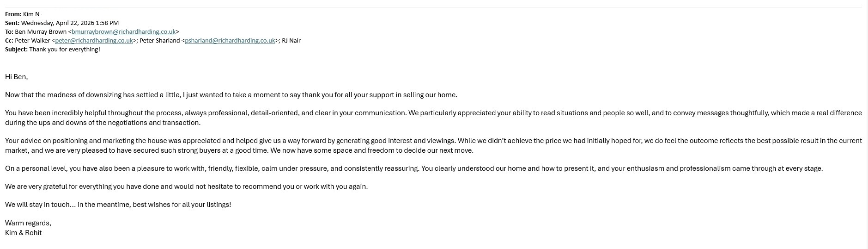The image size is (868, 249).
Task: Click the bold Subject: label
Action: [x=17, y=50]
